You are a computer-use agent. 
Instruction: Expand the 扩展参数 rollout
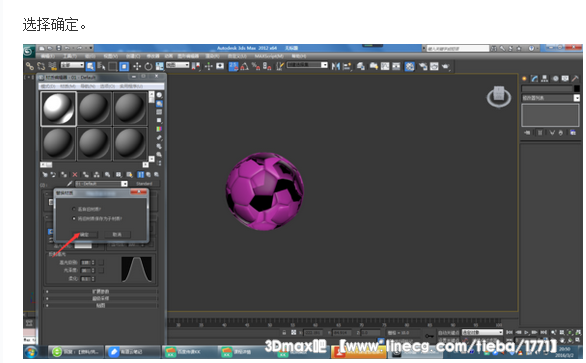[x=101, y=291]
